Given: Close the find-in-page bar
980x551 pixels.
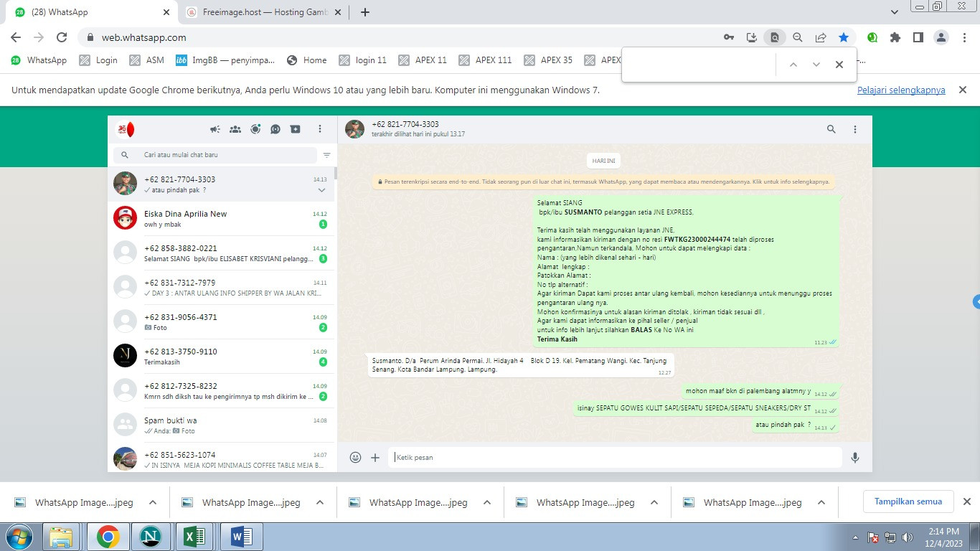Looking at the screenshot, I should click(839, 65).
